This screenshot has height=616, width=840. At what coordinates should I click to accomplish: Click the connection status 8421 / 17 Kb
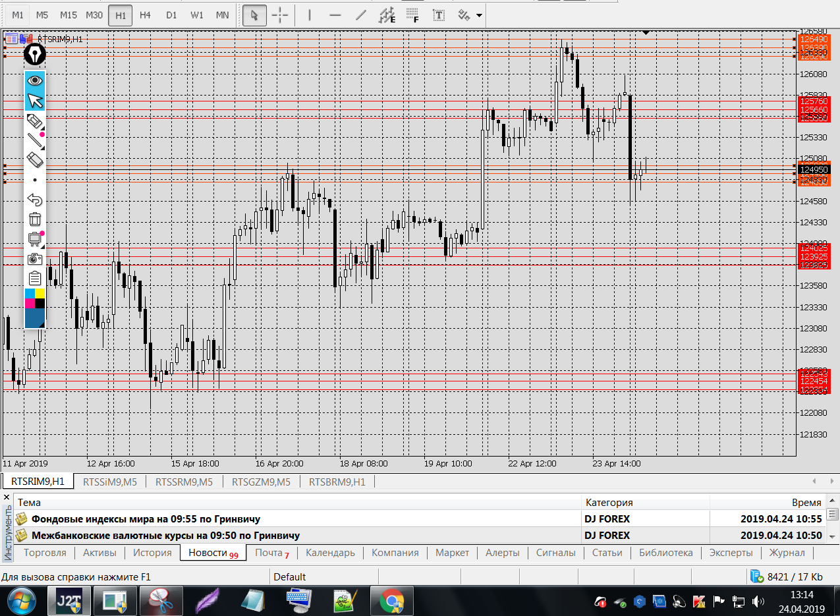click(x=787, y=577)
